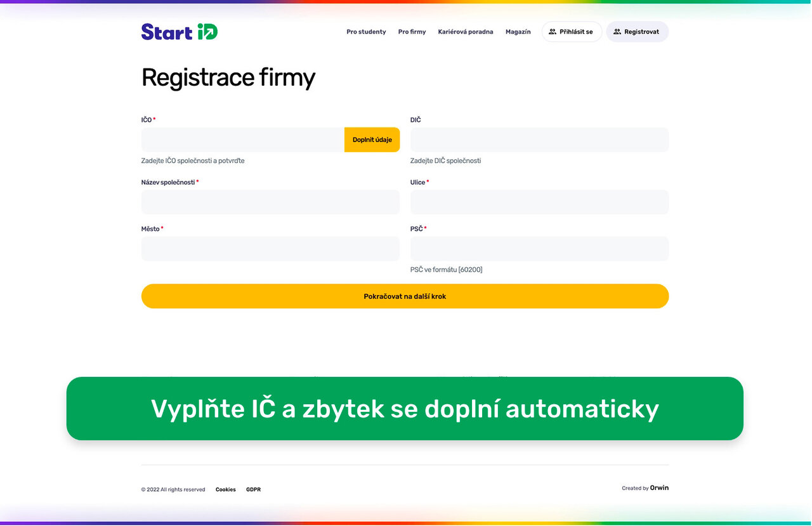Follow the Orwin creator link

pyautogui.click(x=659, y=488)
